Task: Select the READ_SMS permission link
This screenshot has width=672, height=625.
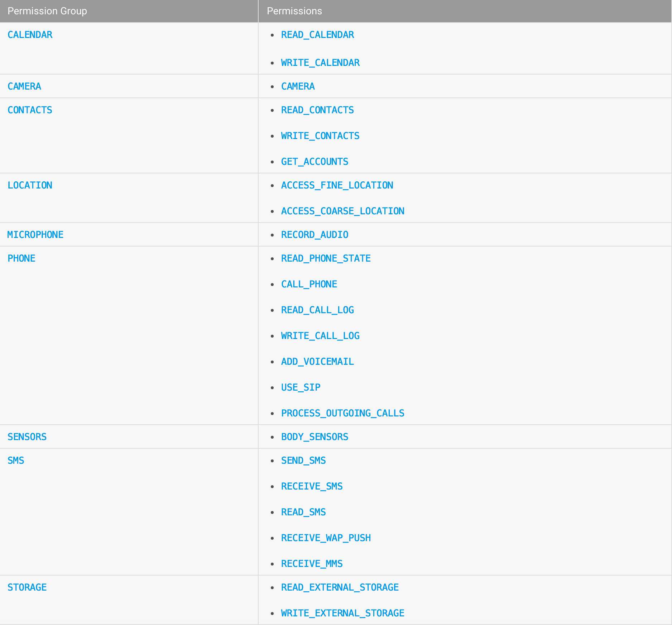Action: tap(303, 512)
